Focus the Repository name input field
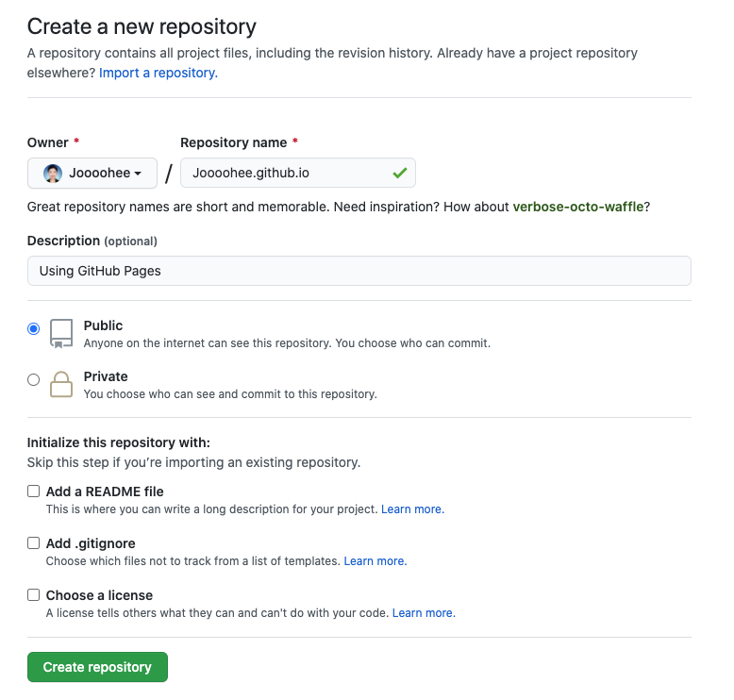The width and height of the screenshot is (734, 700). tap(298, 173)
